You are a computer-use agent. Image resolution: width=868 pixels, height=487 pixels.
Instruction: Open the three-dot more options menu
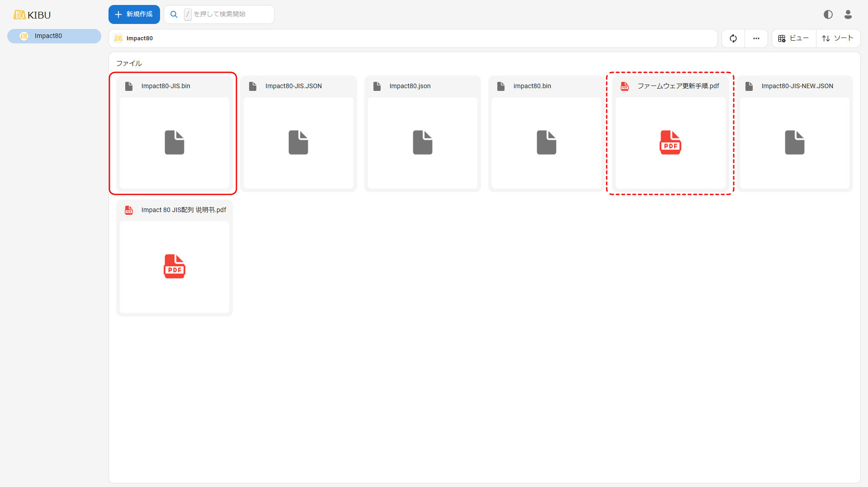coord(756,38)
